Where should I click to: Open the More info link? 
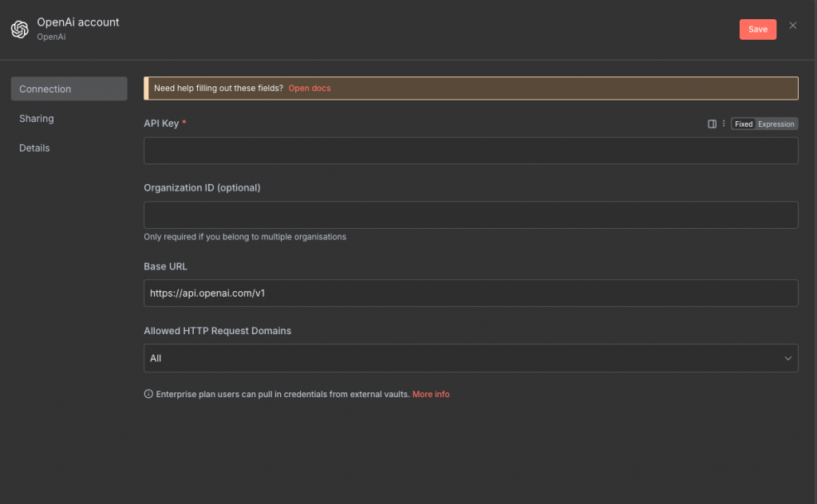click(x=431, y=394)
